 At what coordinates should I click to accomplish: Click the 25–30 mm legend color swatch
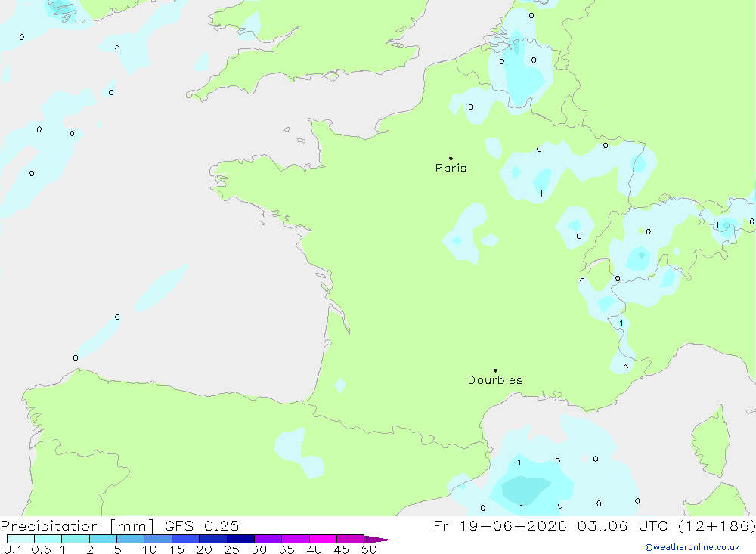tap(240, 539)
